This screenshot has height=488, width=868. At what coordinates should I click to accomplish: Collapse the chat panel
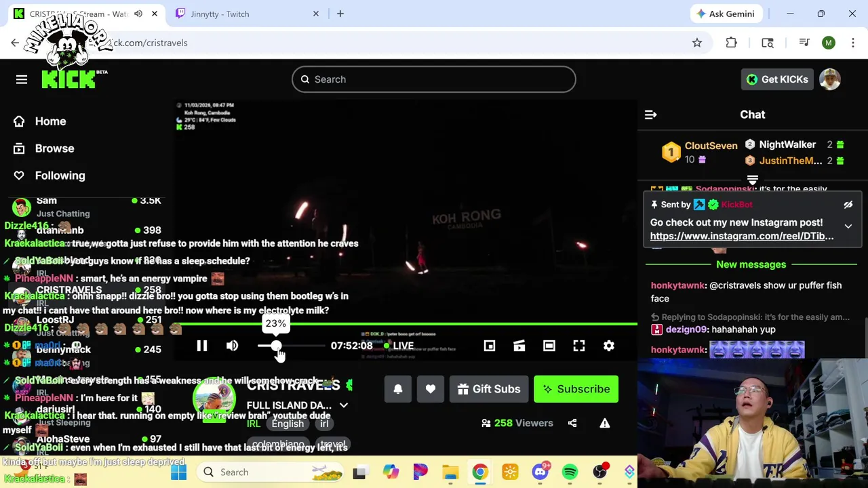[x=650, y=115]
